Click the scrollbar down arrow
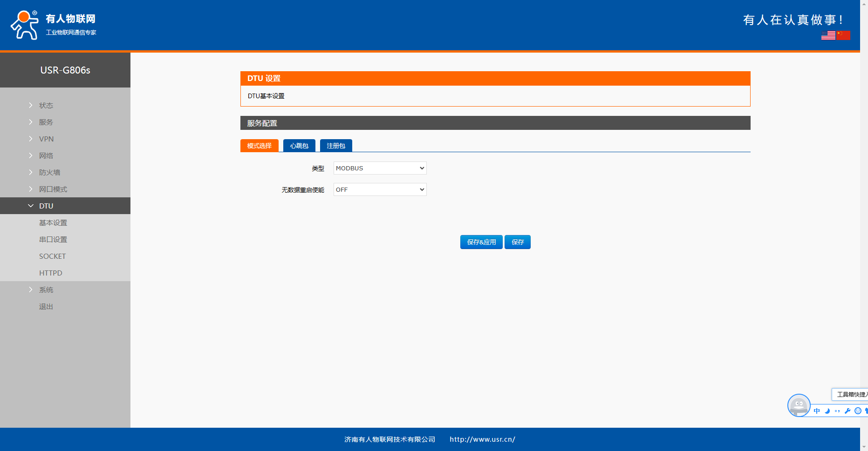This screenshot has height=451, width=868. 864,447
